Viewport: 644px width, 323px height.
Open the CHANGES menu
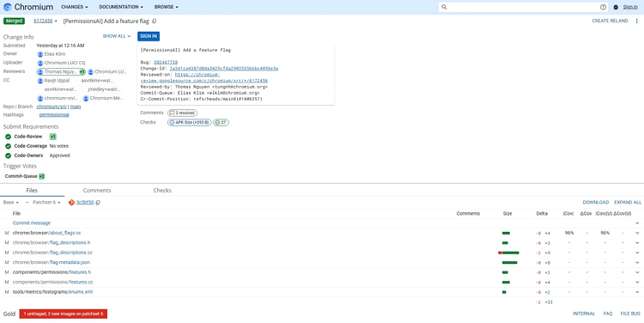pos(75,7)
